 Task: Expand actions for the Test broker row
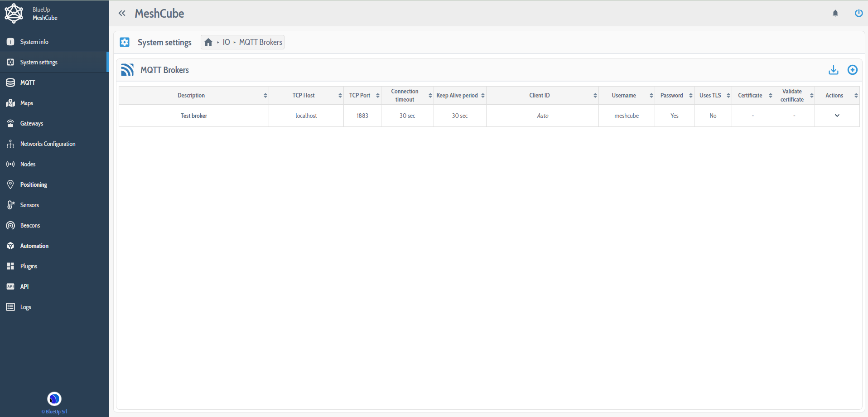coord(837,116)
